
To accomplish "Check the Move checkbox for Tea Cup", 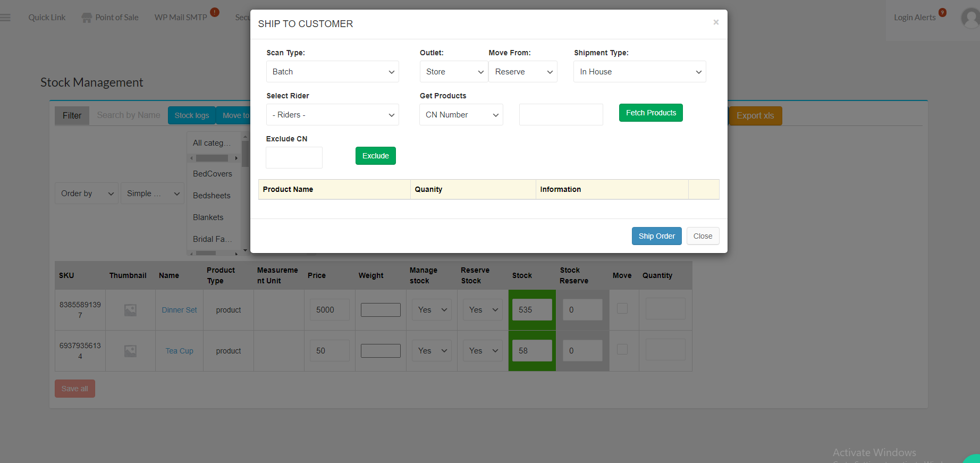I will click(622, 349).
